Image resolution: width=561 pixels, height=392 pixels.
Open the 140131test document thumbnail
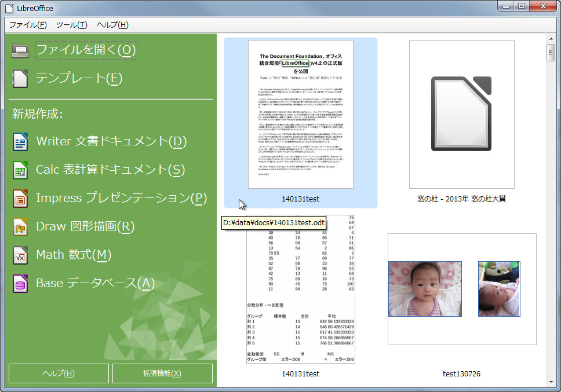click(300, 114)
